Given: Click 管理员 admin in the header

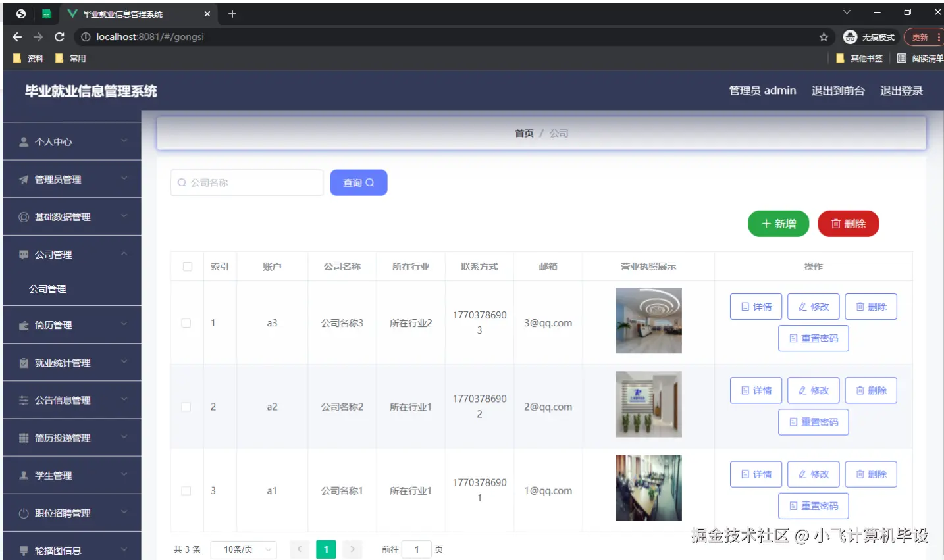Looking at the screenshot, I should point(762,91).
